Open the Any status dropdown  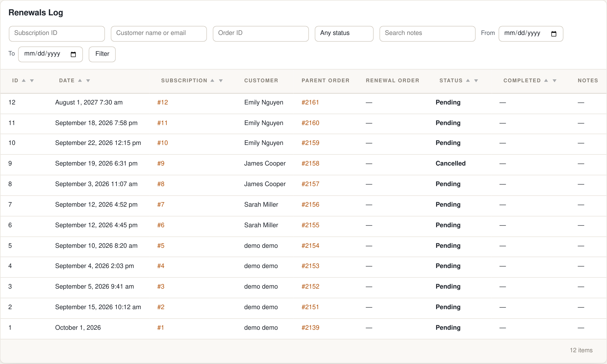point(344,34)
